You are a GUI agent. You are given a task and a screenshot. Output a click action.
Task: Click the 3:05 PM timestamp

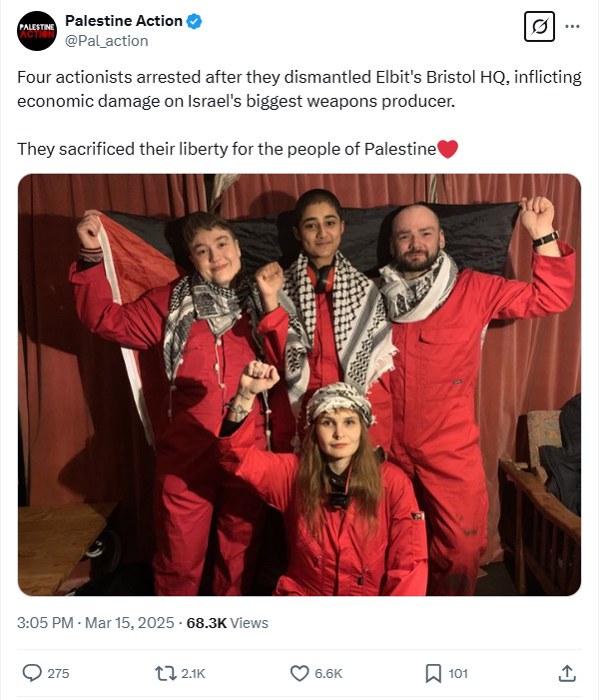point(45,623)
